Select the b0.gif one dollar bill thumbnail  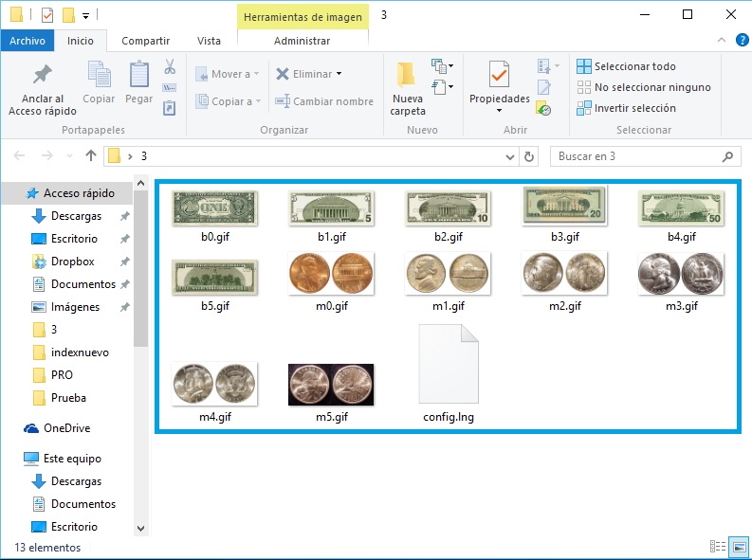[x=215, y=208]
